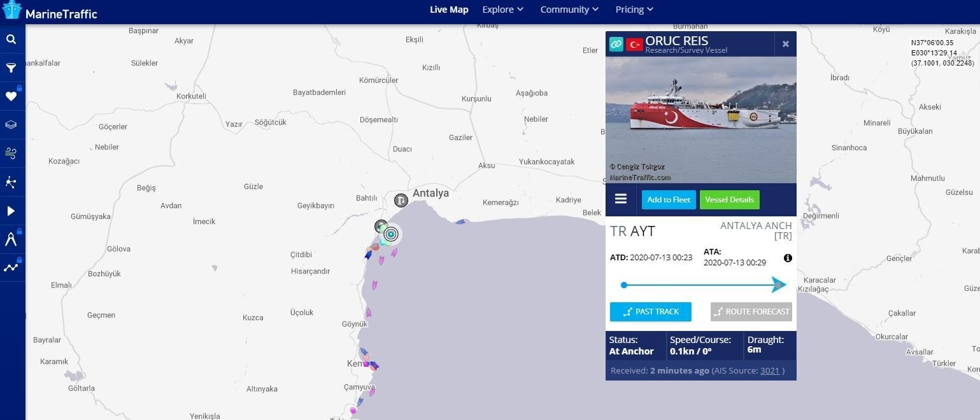Open My Fleets heart icon

pos(11,96)
